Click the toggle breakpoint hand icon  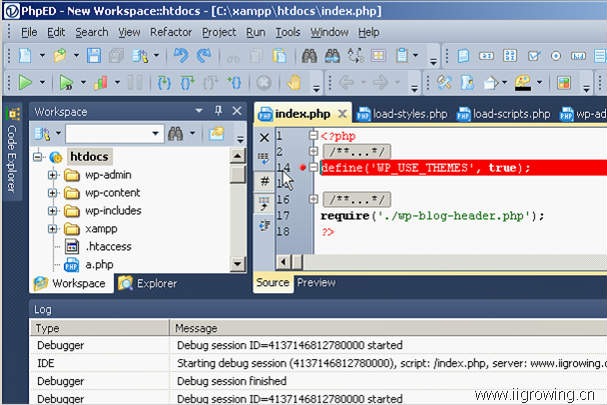click(294, 82)
